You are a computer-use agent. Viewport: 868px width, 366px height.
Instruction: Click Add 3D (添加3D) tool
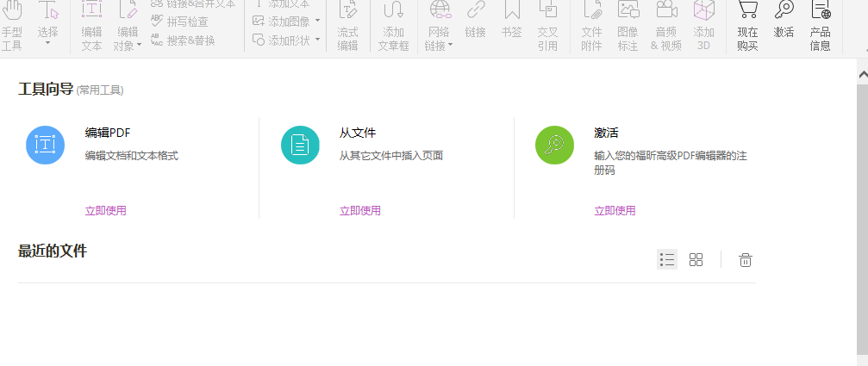[703, 26]
